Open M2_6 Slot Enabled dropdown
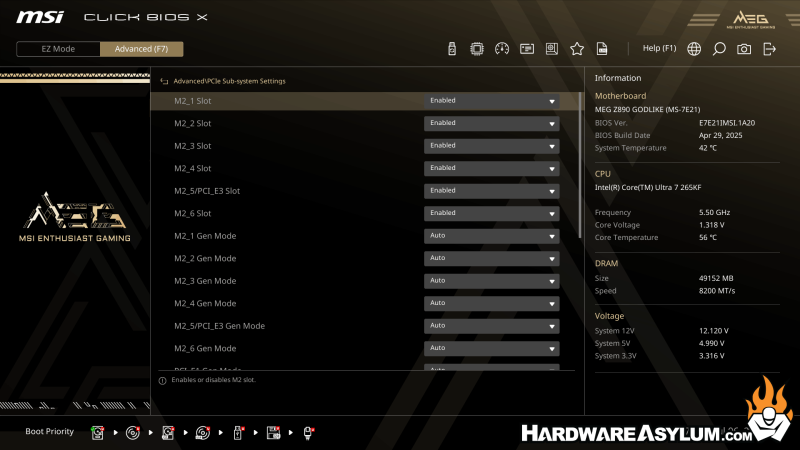800x450 pixels. [x=491, y=213]
